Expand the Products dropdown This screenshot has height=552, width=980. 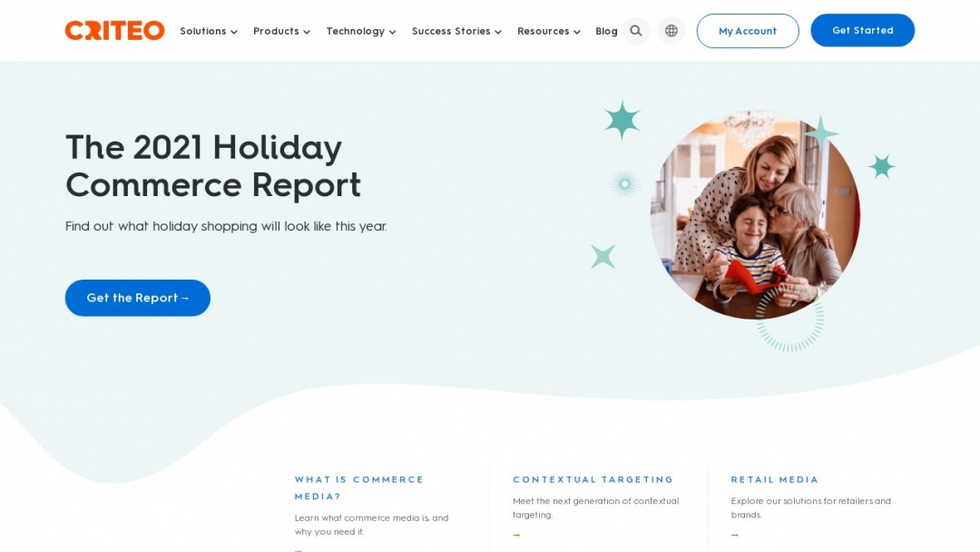pyautogui.click(x=281, y=31)
